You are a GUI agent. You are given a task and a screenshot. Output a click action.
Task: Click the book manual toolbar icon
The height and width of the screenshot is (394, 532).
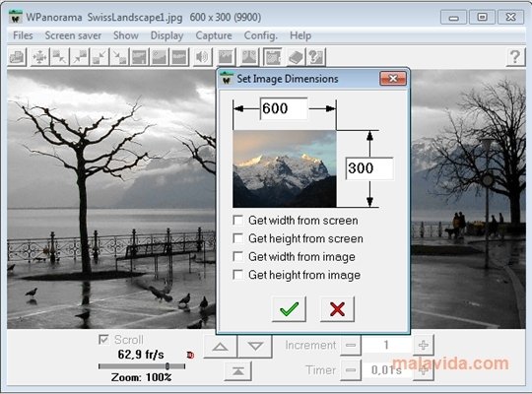click(x=296, y=57)
